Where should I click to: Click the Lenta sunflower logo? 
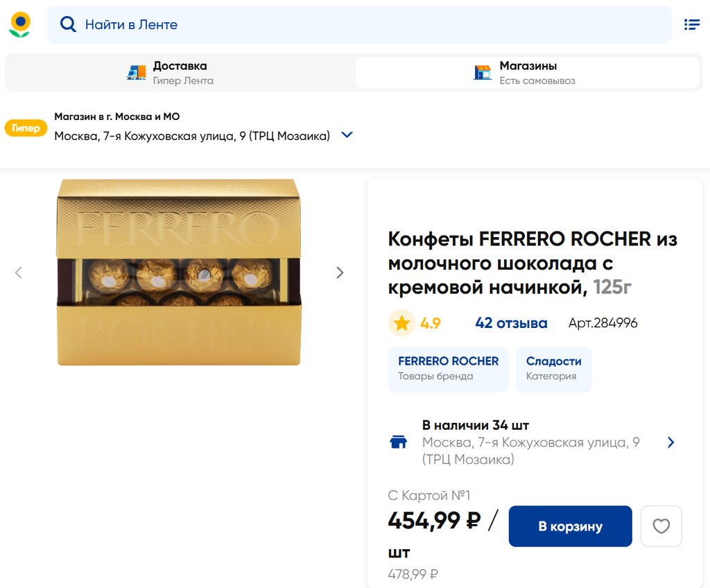(19, 24)
